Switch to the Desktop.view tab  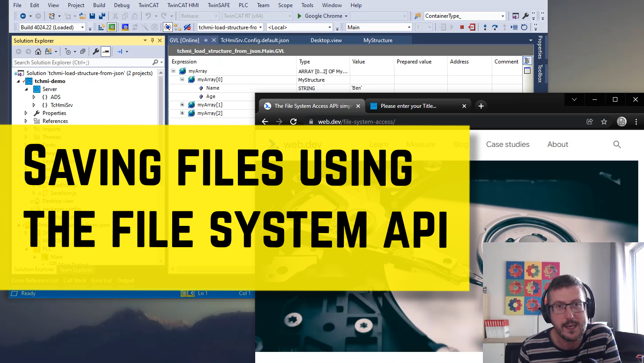pyautogui.click(x=326, y=40)
